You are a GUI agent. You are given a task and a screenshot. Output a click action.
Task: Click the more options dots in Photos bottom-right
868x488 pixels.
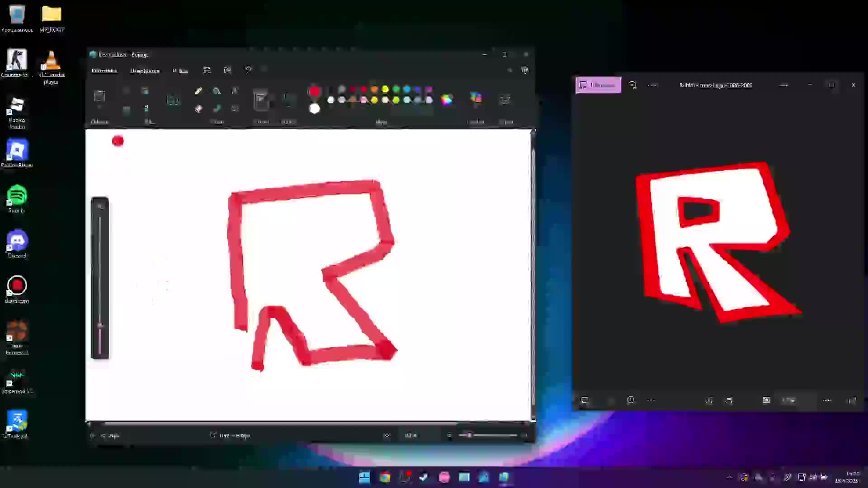coord(827,400)
